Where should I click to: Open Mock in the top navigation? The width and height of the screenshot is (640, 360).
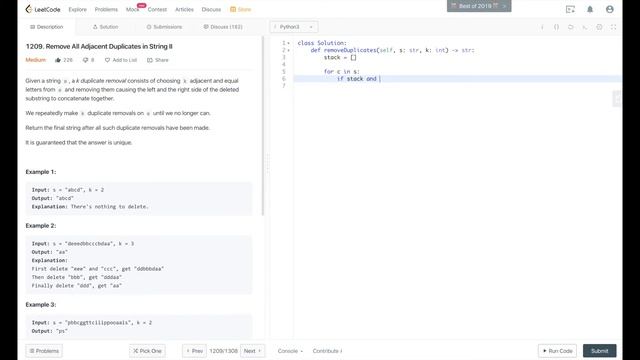pyautogui.click(x=132, y=9)
